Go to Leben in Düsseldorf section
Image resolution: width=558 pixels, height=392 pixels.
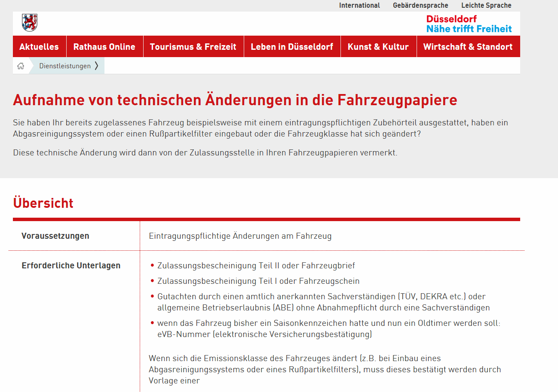click(x=292, y=47)
